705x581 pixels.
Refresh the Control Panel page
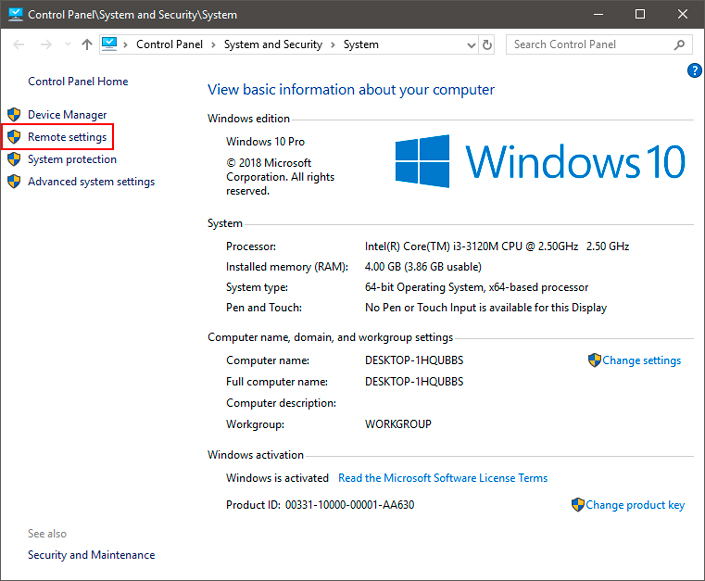pos(487,45)
